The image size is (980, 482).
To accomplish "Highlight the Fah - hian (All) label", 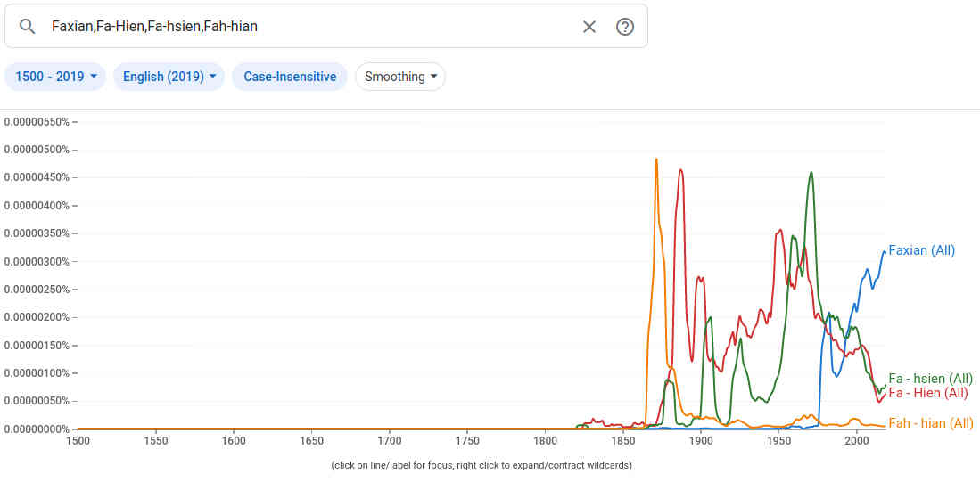I will pos(930,423).
